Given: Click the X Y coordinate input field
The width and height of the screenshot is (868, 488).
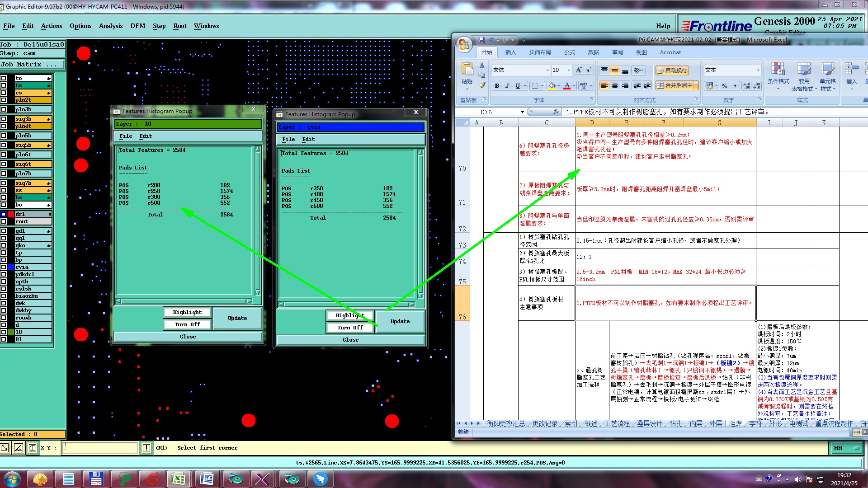Looking at the screenshot, I should [100, 448].
